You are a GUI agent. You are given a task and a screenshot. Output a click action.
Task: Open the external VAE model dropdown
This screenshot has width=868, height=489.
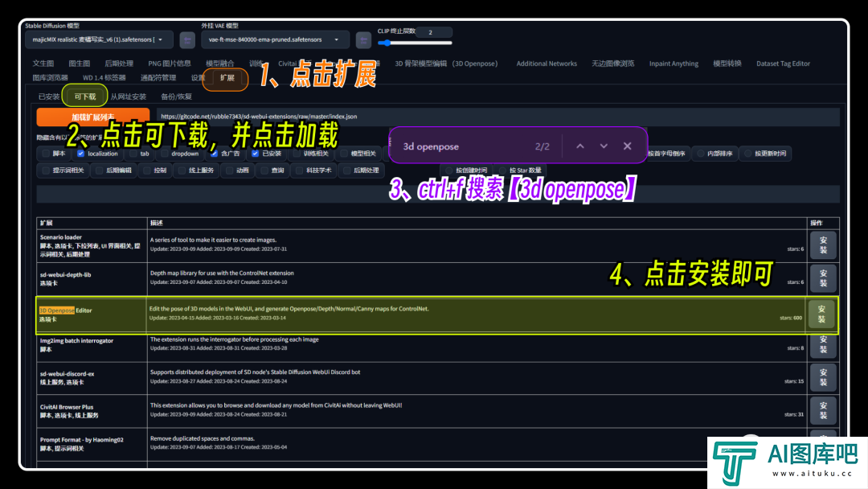[275, 40]
